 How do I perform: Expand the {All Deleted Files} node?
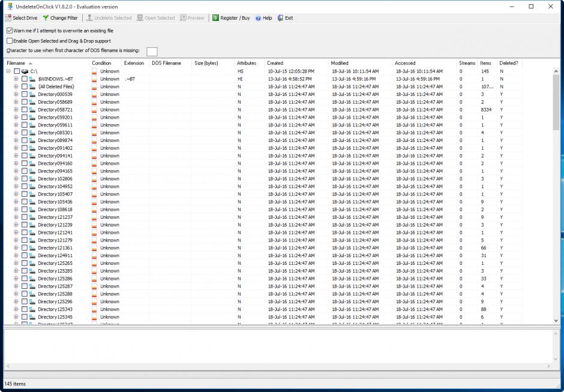point(16,86)
